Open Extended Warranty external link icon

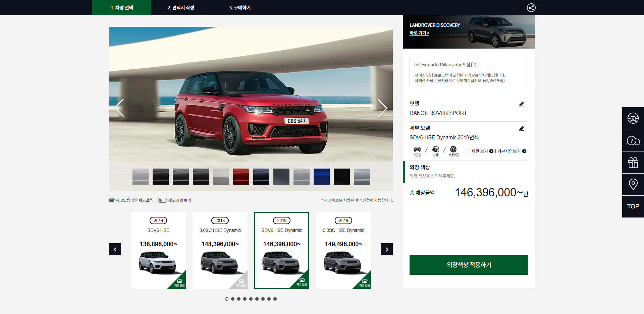click(x=474, y=65)
